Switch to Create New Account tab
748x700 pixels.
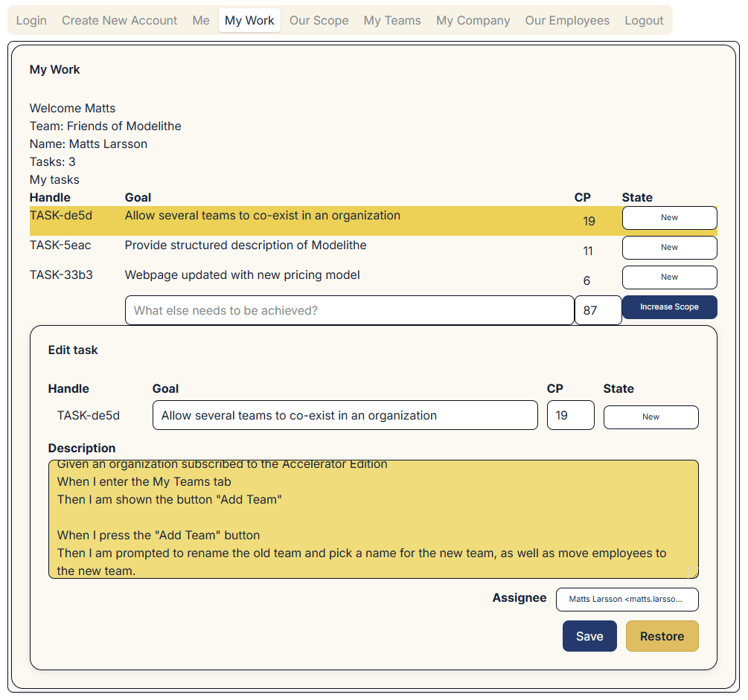tap(119, 20)
